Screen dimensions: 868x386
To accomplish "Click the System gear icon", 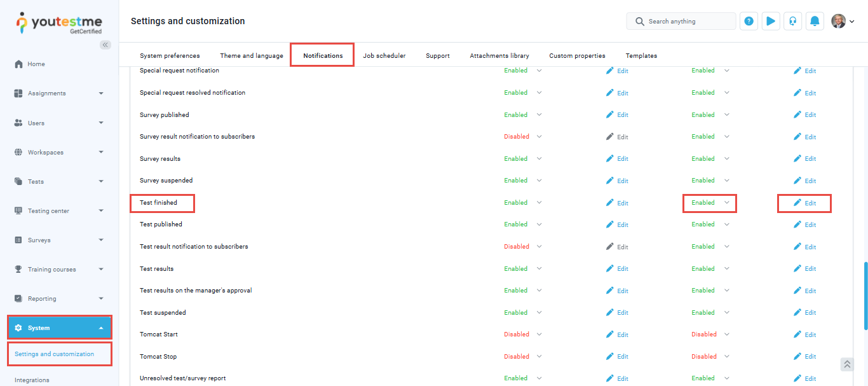I will 18,328.
